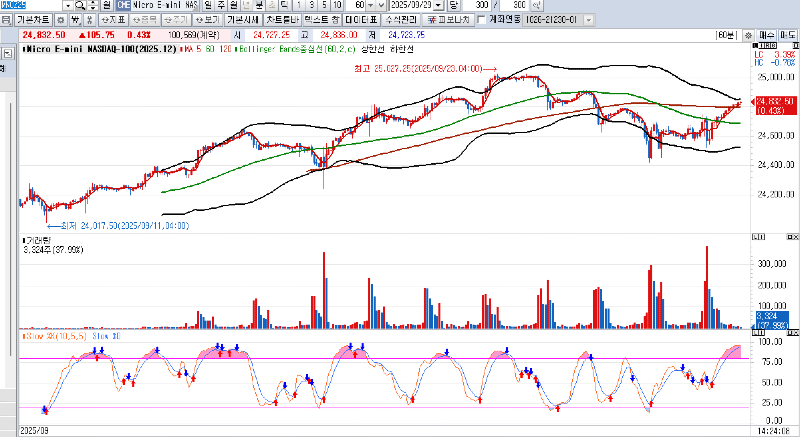Viewport: 800px width, 437px height.
Task: Click the symbol search magnifier icon
Action: click(x=78, y=6)
